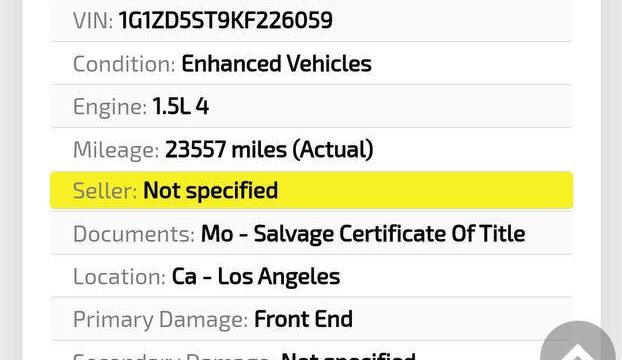Viewport: 622px width, 360px height.
Task: Click the Documents field label
Action: (x=134, y=234)
